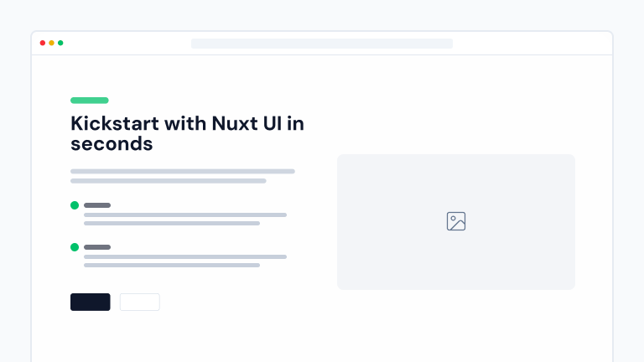Click the first green feature bullet
The height and width of the screenshot is (362, 644).
[75, 205]
